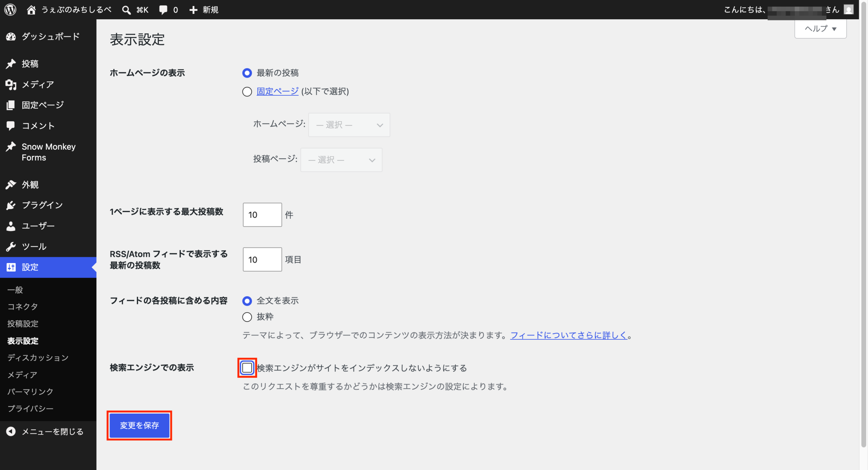Focus the RSS/Atom feed items number field
This screenshot has height=470, width=868.
[x=262, y=260]
